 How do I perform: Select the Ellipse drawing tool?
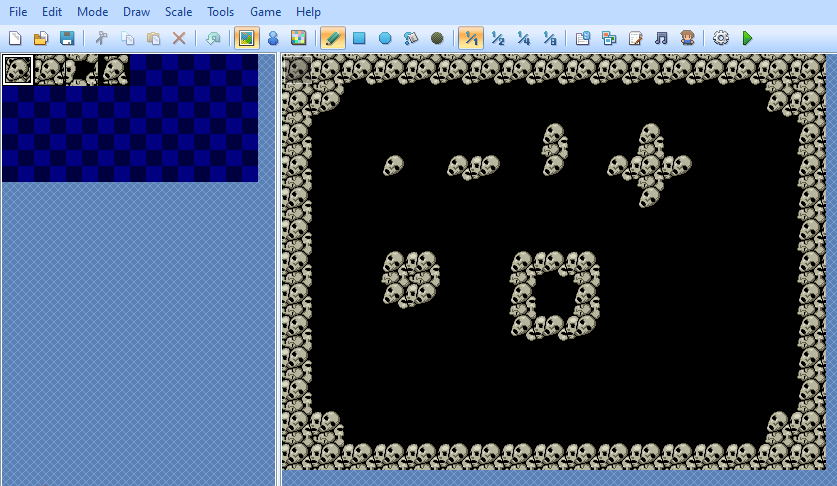(x=385, y=38)
